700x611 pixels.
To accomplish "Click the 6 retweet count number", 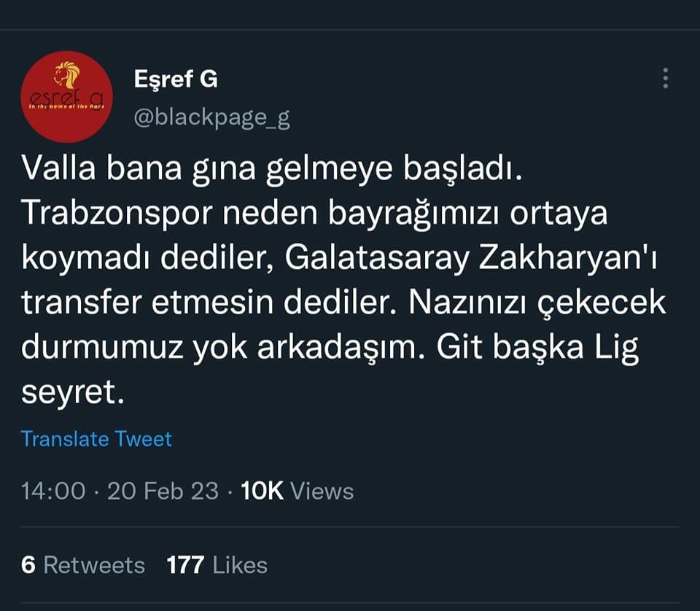I will (28, 565).
